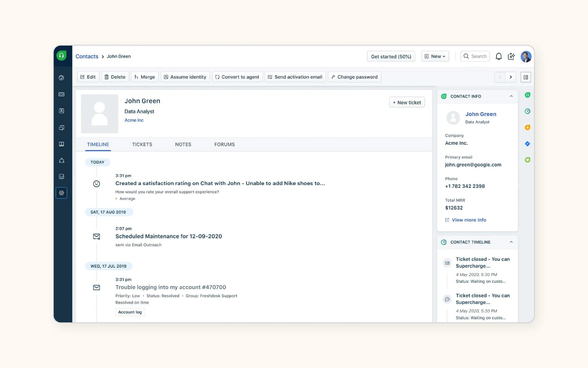Viewport: 588px width, 368px height.
Task: Open first Ticket closed timeline entry
Action: pyautogui.click(x=483, y=262)
